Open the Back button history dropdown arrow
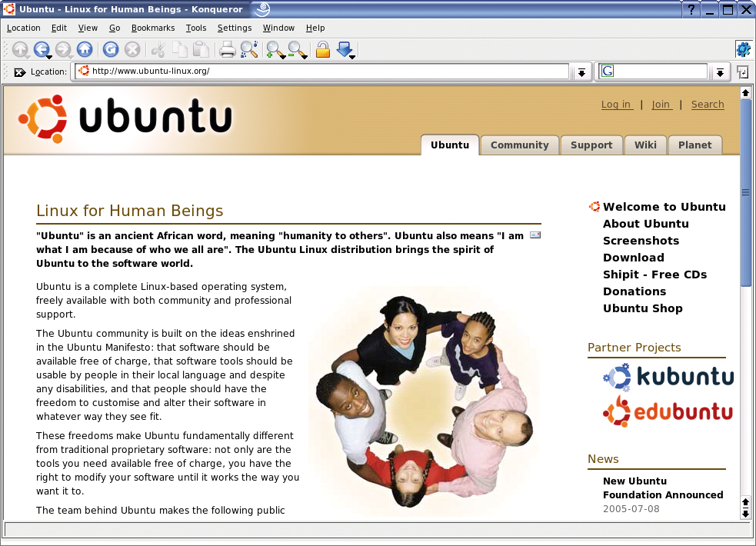756x546 pixels. pos(49,57)
